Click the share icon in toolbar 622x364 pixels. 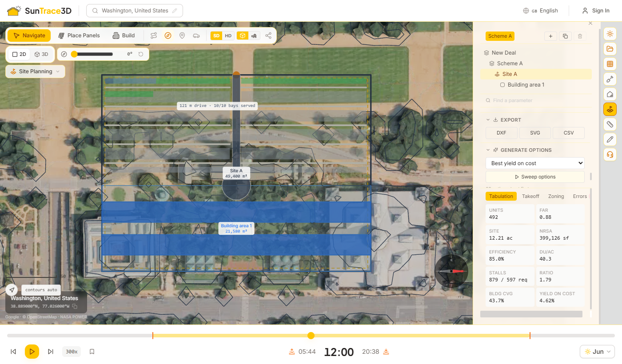tap(268, 36)
